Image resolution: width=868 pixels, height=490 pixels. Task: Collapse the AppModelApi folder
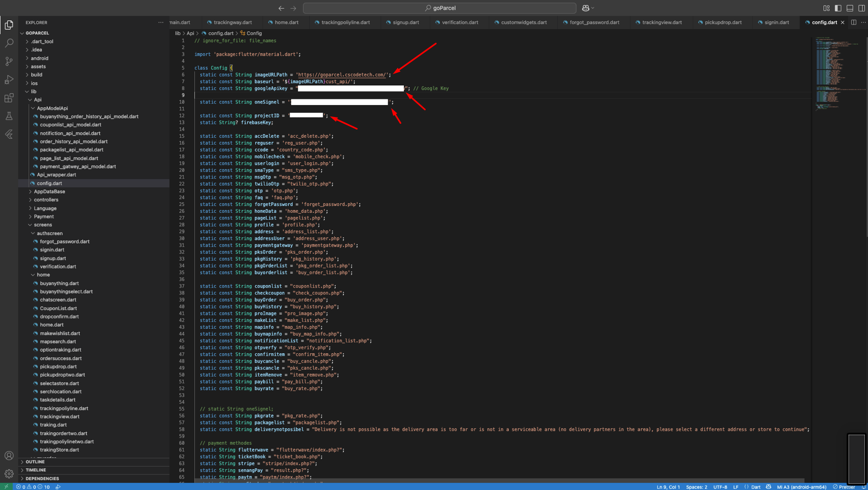52,108
